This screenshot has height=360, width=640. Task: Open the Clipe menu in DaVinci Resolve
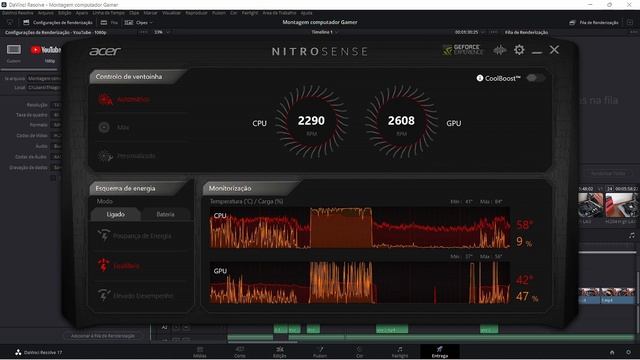coord(134,13)
